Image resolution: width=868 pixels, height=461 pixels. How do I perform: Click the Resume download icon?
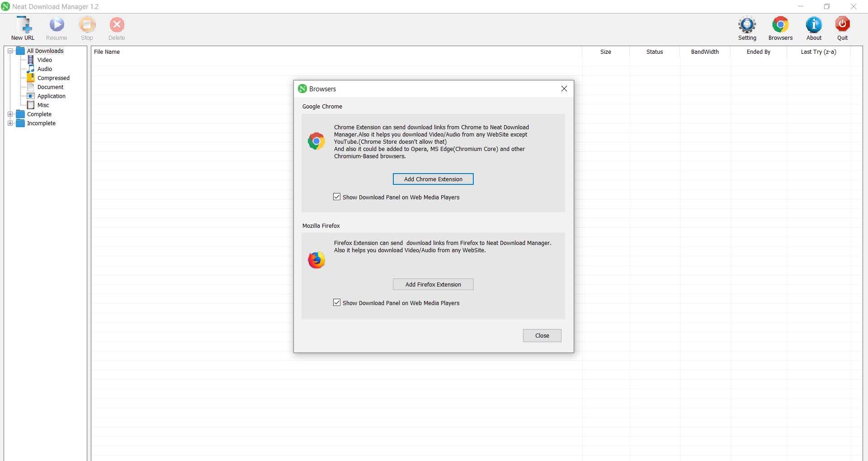click(57, 24)
